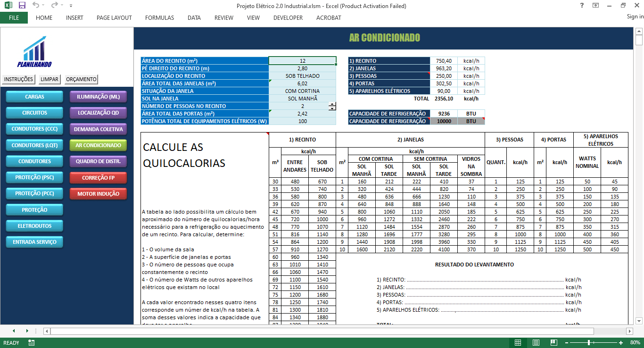Open the CARGAS sheet button
Image resolution: width=644 pixels, height=348 pixels.
[34, 97]
